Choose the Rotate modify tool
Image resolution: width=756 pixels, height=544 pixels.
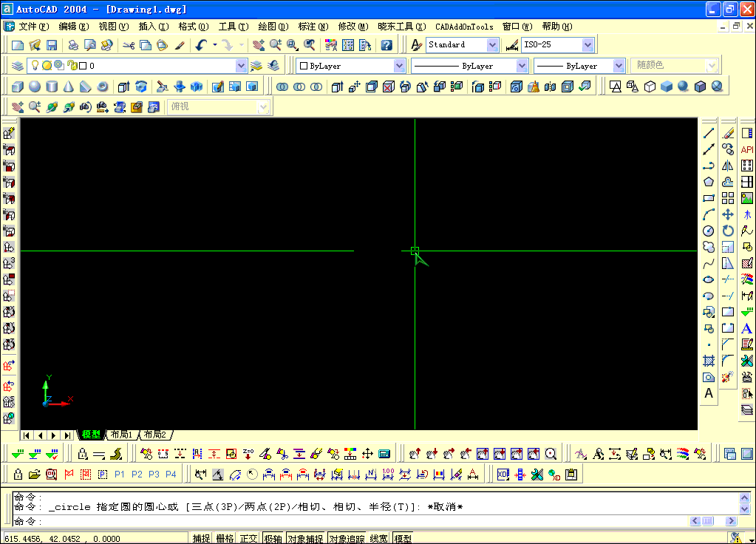[x=728, y=231]
